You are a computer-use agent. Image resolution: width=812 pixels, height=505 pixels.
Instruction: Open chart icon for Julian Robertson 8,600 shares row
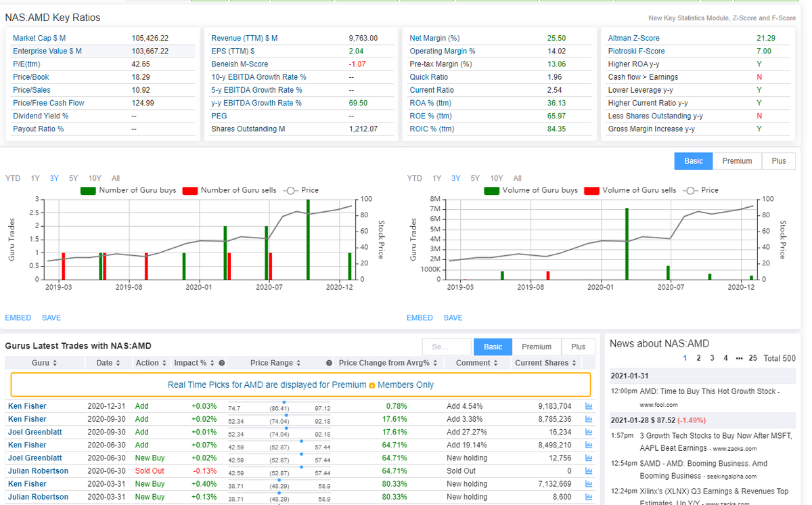pos(588,497)
